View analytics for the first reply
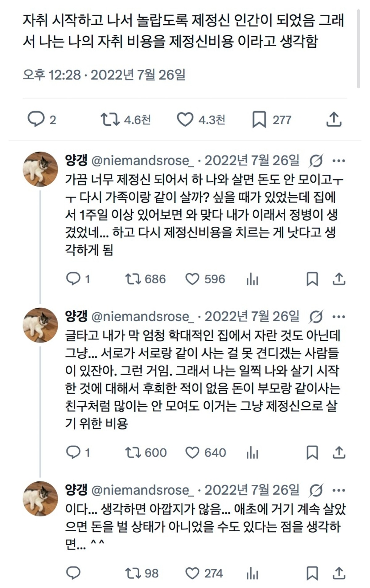Screen dimensions: 370x588 pos(252,279)
